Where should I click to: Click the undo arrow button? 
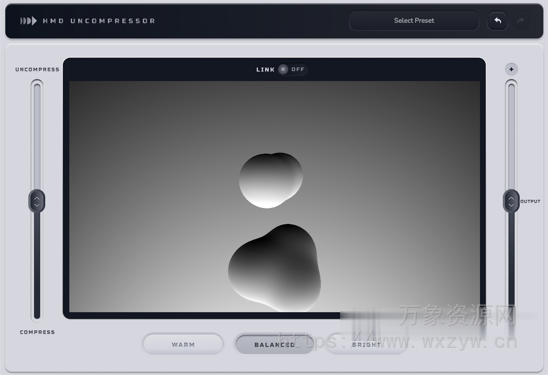pyautogui.click(x=498, y=21)
